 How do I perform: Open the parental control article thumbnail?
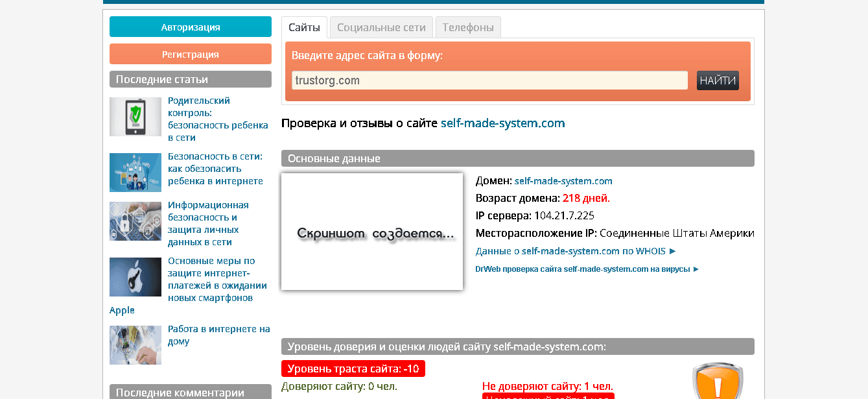click(135, 117)
